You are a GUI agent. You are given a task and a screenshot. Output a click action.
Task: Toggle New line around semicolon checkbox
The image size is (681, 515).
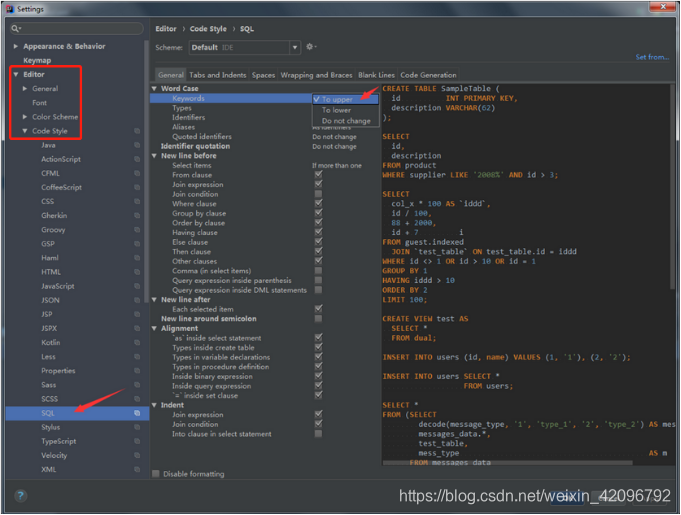coord(318,318)
